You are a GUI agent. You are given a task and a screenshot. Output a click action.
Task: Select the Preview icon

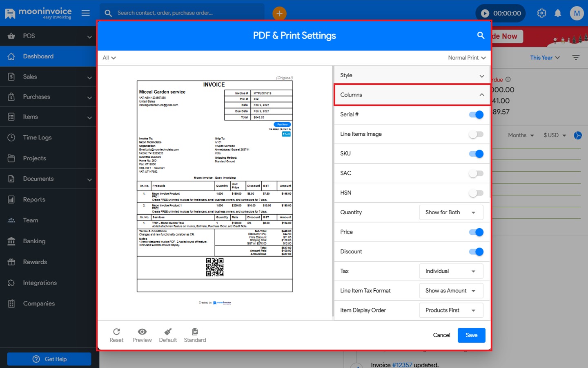[x=142, y=334]
